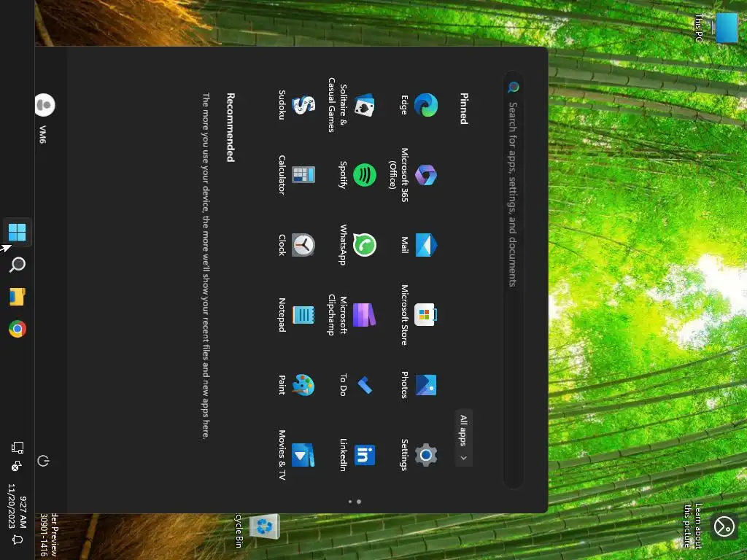Launch Movies & TV app
This screenshot has width=747, height=560.
[298, 455]
